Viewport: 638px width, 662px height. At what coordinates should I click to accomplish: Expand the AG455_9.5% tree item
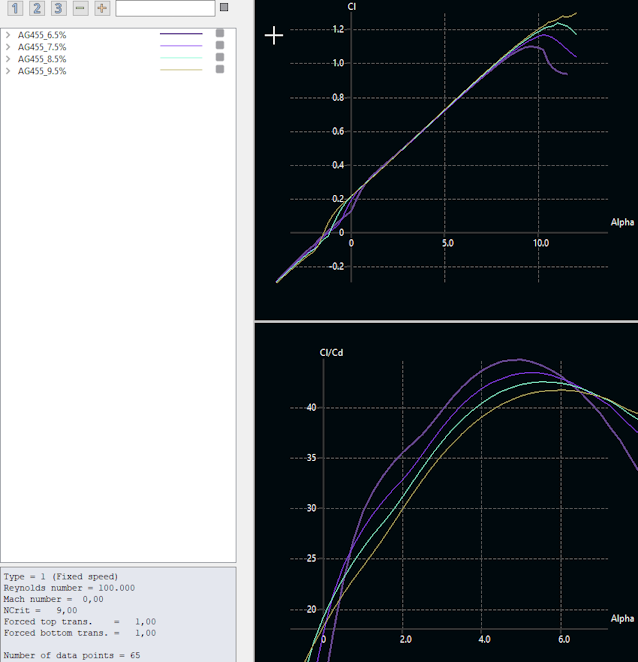point(8,71)
